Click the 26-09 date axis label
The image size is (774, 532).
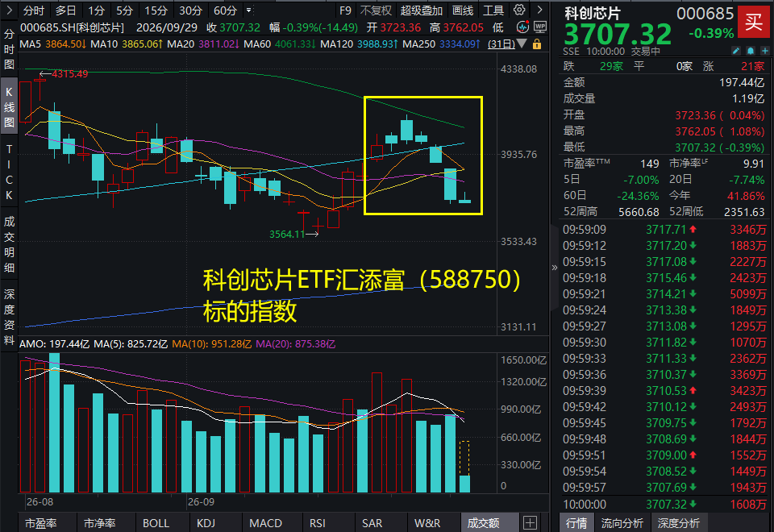tap(201, 502)
